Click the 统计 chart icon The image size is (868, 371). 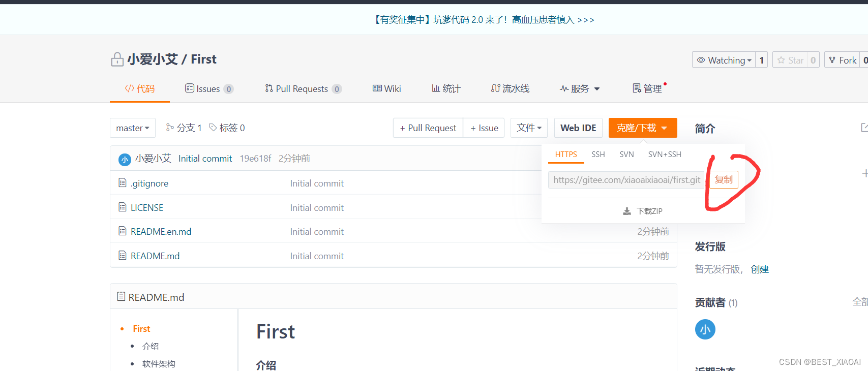click(436, 88)
